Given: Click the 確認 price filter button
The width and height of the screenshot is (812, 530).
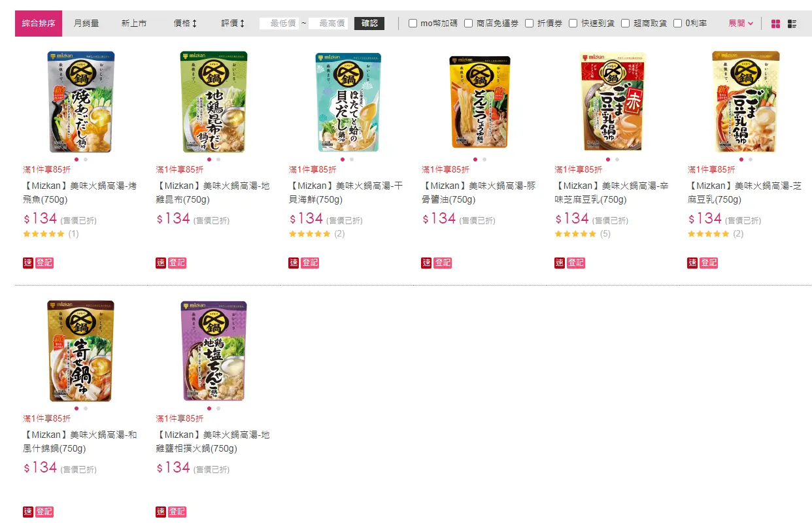Looking at the screenshot, I should 369,24.
